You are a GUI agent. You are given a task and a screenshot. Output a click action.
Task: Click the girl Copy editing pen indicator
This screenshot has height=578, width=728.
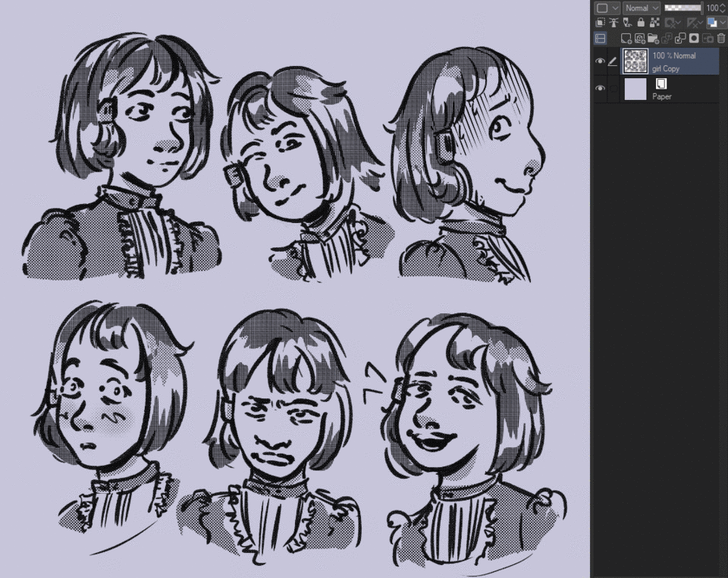click(x=613, y=61)
